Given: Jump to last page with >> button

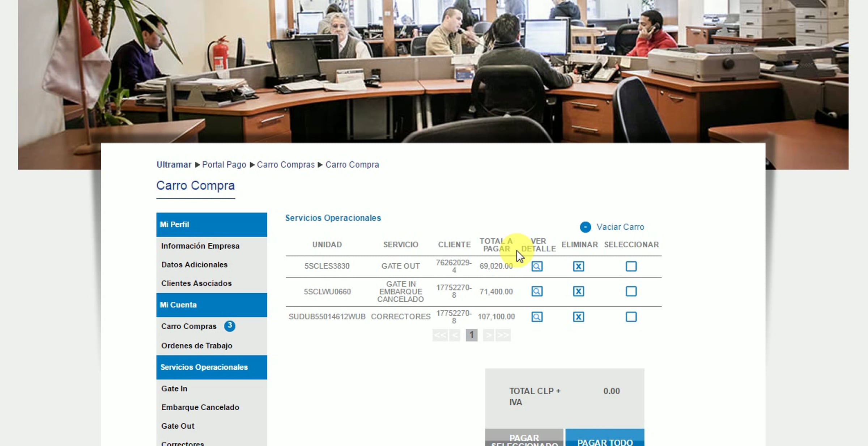Looking at the screenshot, I should (x=503, y=335).
